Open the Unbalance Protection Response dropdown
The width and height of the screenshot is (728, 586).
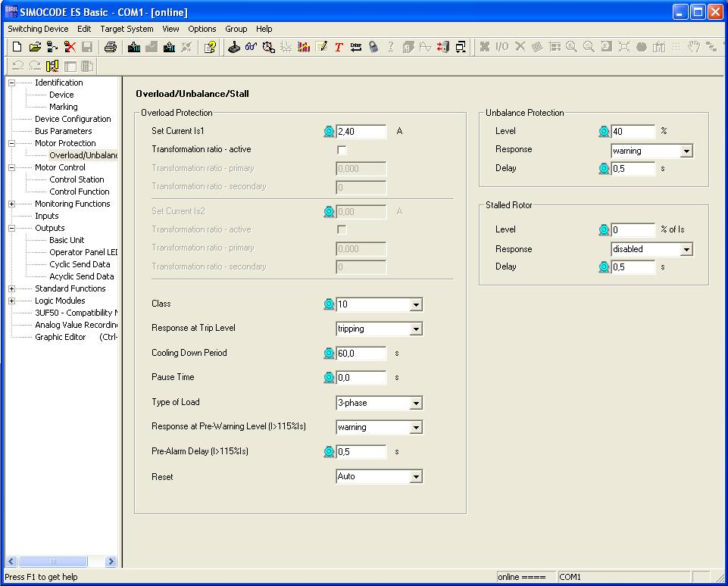[x=686, y=151]
